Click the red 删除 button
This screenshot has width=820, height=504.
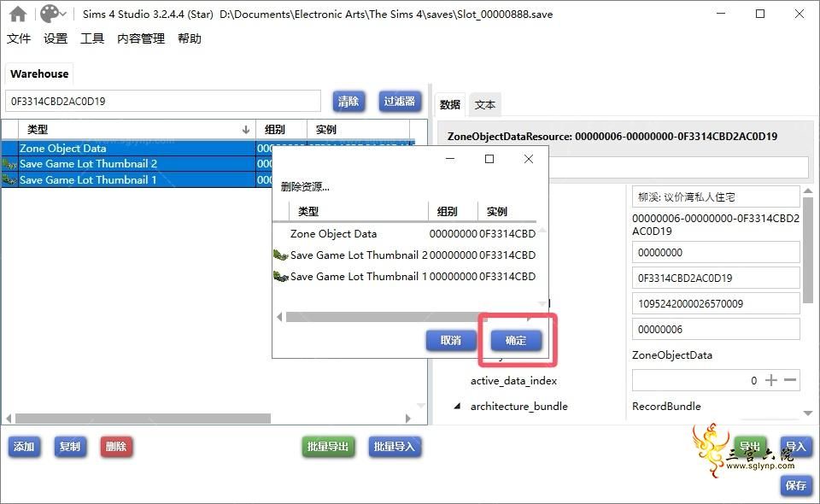tap(116, 447)
